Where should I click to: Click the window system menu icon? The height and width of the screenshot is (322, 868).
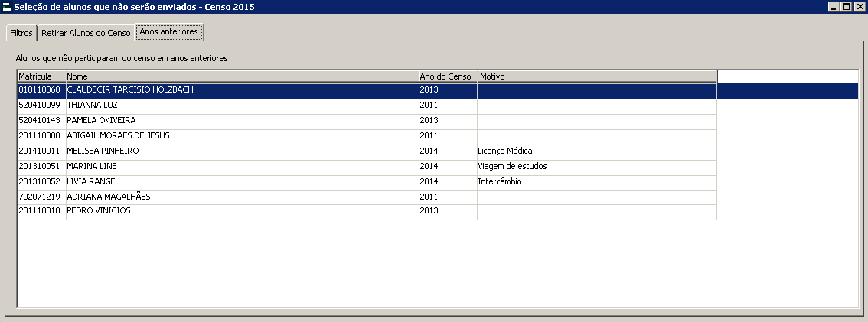7,7
